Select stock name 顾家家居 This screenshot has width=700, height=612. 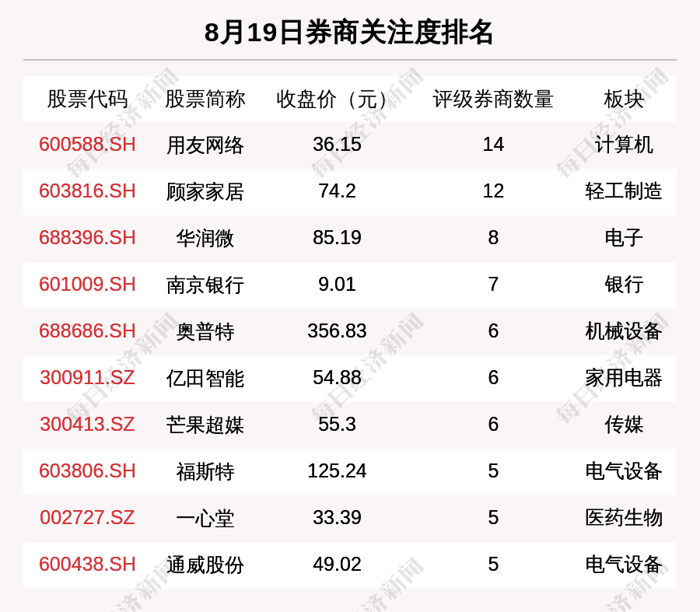205,192
